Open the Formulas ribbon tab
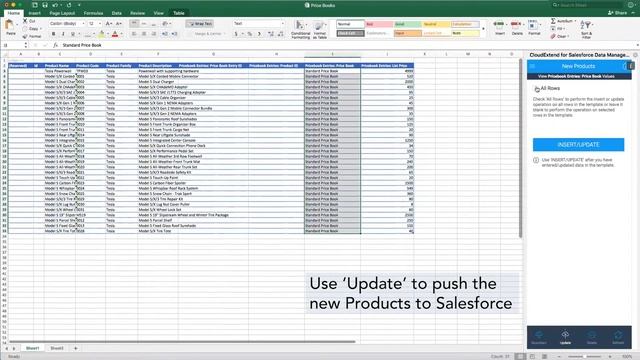640x360 pixels. pos(93,13)
